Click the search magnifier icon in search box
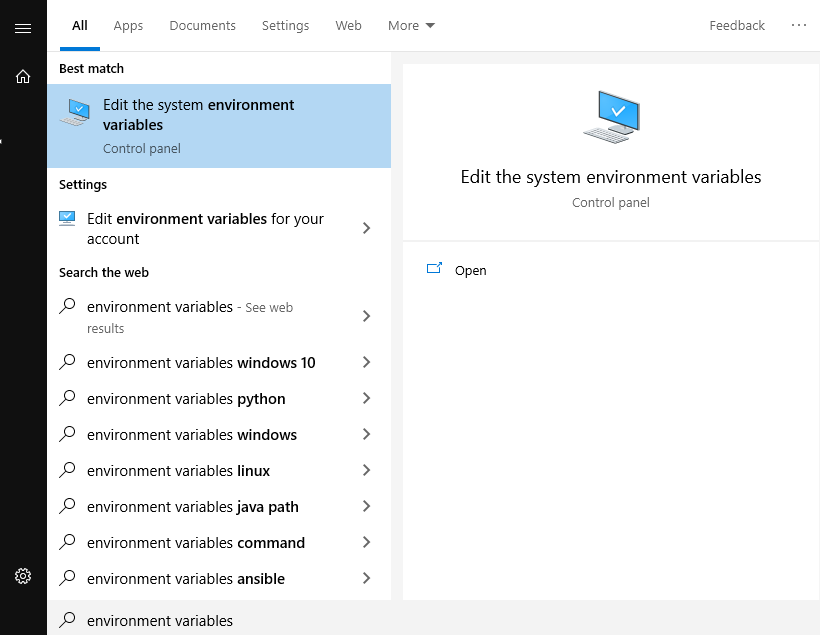The width and height of the screenshot is (820, 635). (67, 620)
